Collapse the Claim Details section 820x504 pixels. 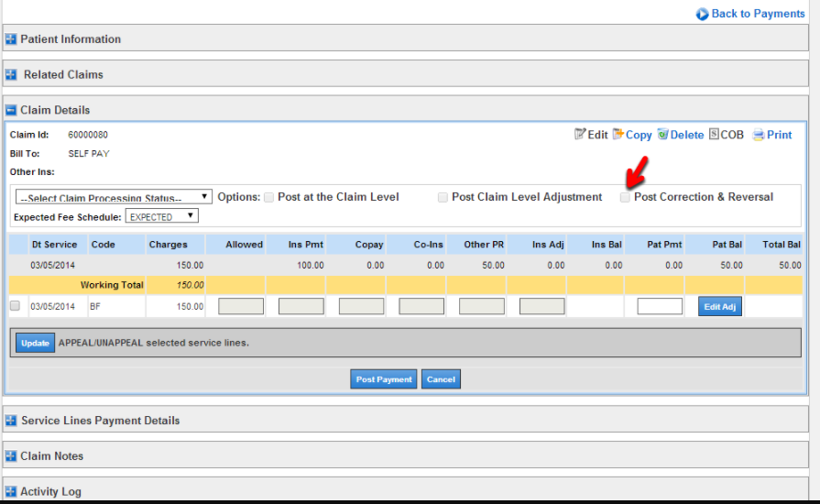(x=11, y=110)
